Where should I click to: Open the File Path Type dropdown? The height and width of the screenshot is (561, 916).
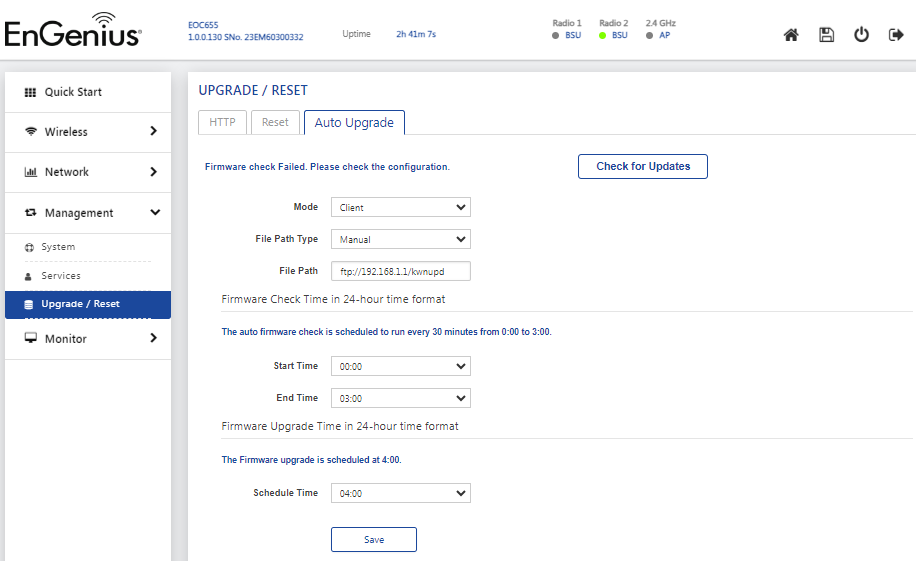click(401, 239)
